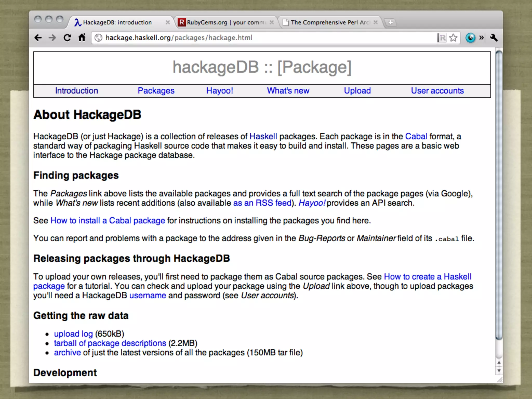Click the Getting the raw data heading

pos(81,316)
